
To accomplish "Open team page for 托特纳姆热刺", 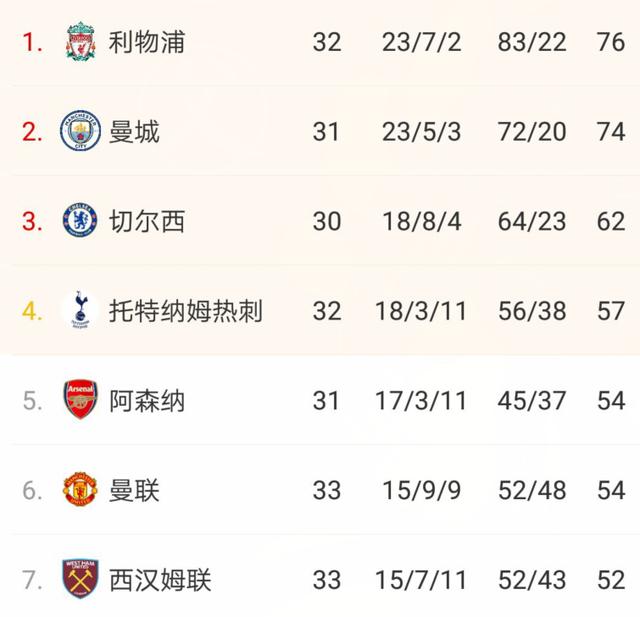I will click(185, 311).
